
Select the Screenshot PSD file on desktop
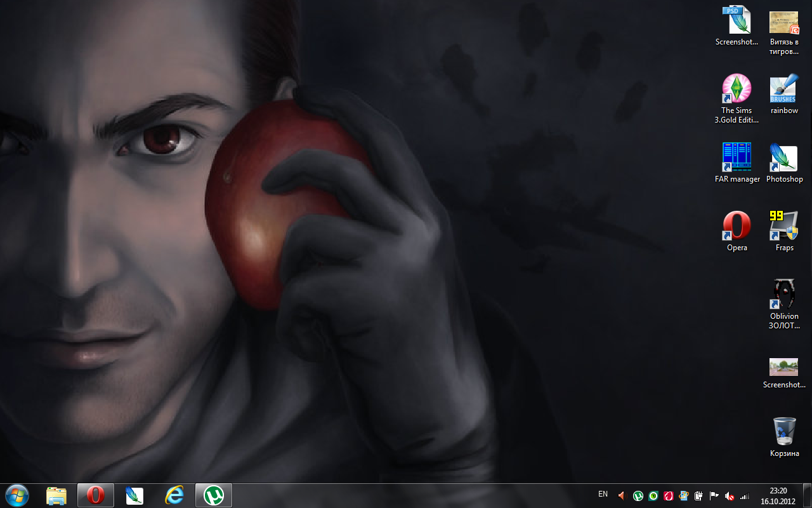click(737, 20)
